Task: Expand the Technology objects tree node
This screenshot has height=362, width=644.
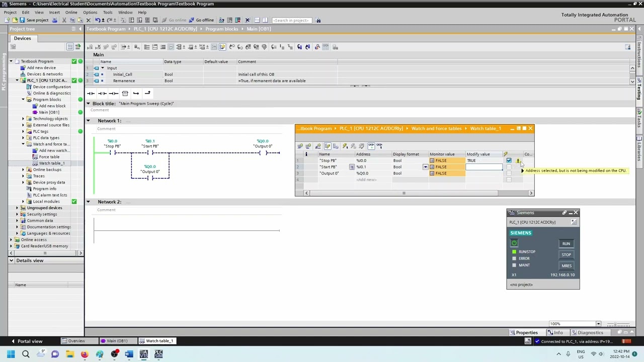Action: click(23, 119)
